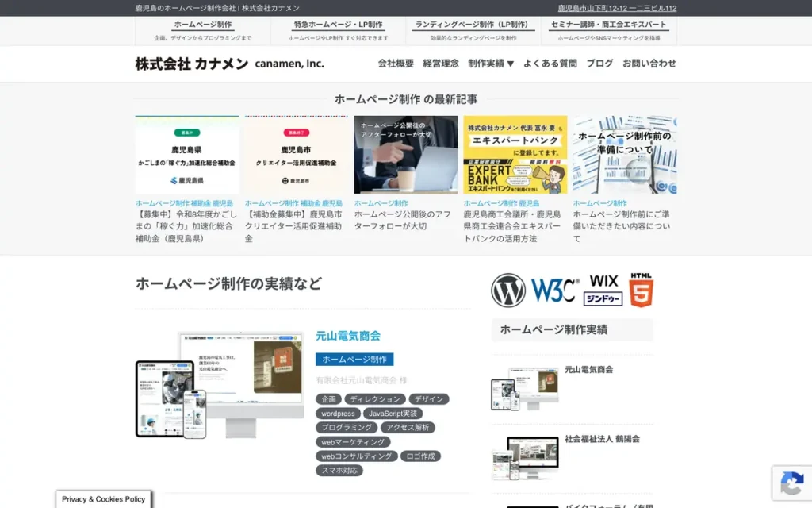This screenshot has height=508, width=812.
Task: Click the HTML5 logo icon
Action: [x=641, y=290]
